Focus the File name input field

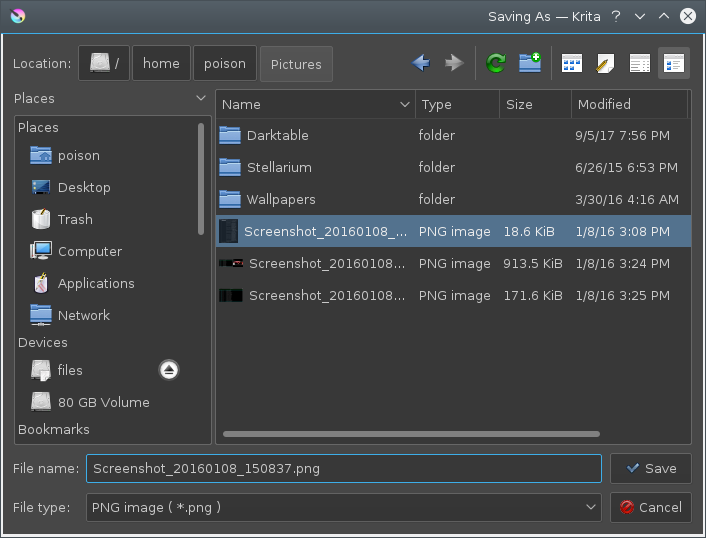(344, 468)
